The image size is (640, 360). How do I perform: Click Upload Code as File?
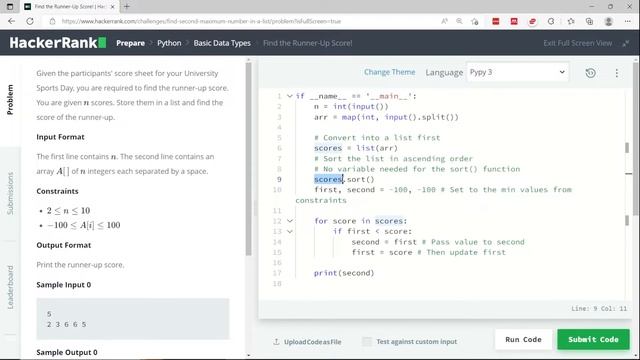pyautogui.click(x=312, y=342)
